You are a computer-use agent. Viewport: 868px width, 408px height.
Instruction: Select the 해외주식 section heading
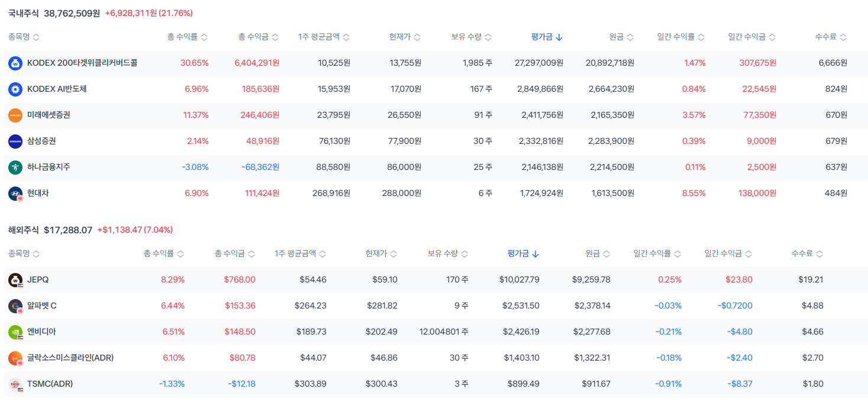click(x=24, y=230)
